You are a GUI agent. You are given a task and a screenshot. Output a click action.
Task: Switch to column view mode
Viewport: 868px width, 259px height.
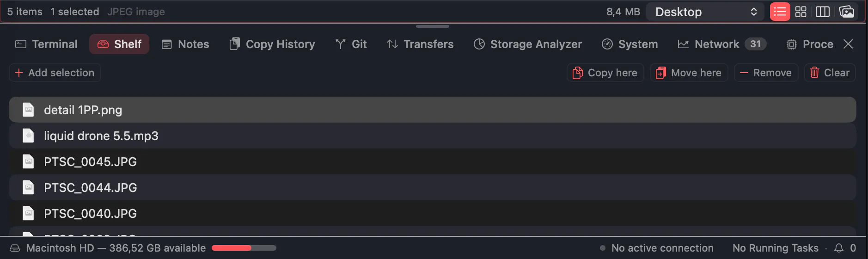point(823,12)
